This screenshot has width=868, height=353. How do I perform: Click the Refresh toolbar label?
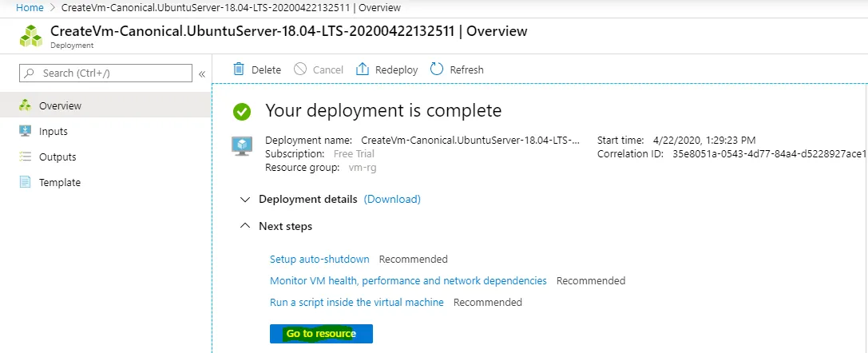[x=466, y=69]
